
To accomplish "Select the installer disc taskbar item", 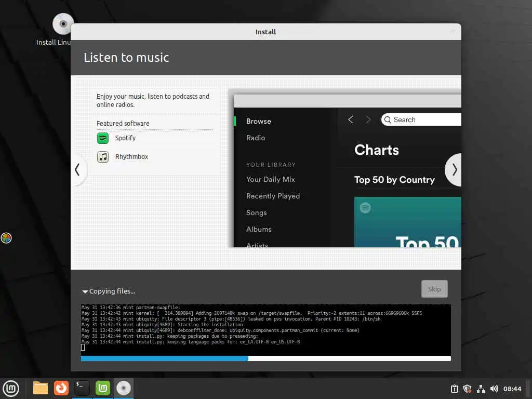I will 124,388.
